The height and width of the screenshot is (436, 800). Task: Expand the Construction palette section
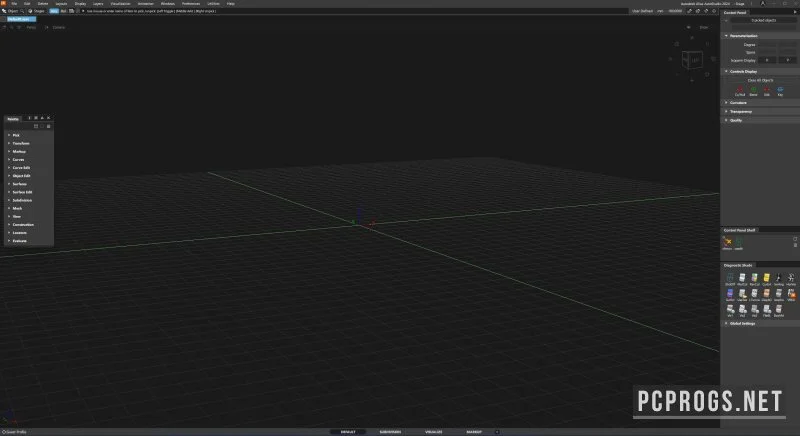pos(29,225)
